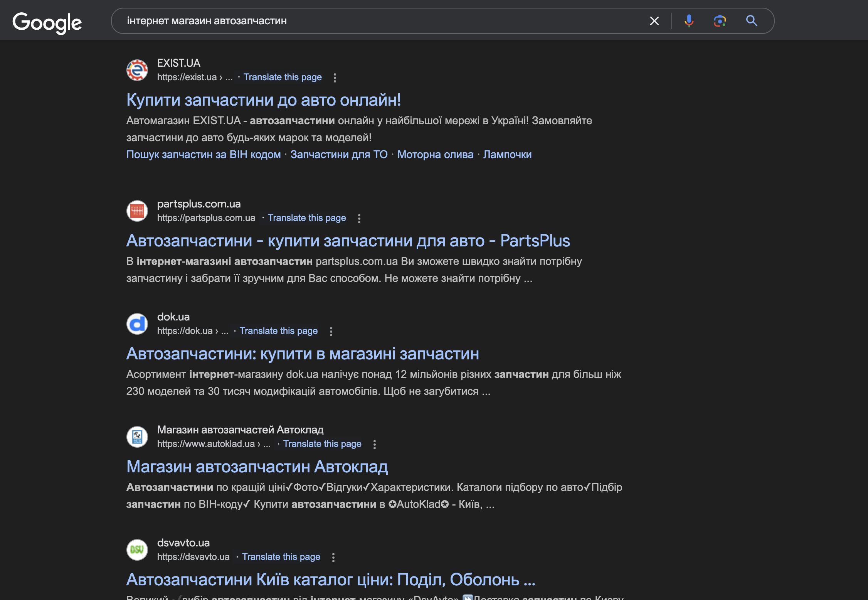Viewport: 868px width, 600px height.
Task: Open 'Магазин автозапчастин Автоклад' result
Action: pyautogui.click(x=257, y=467)
